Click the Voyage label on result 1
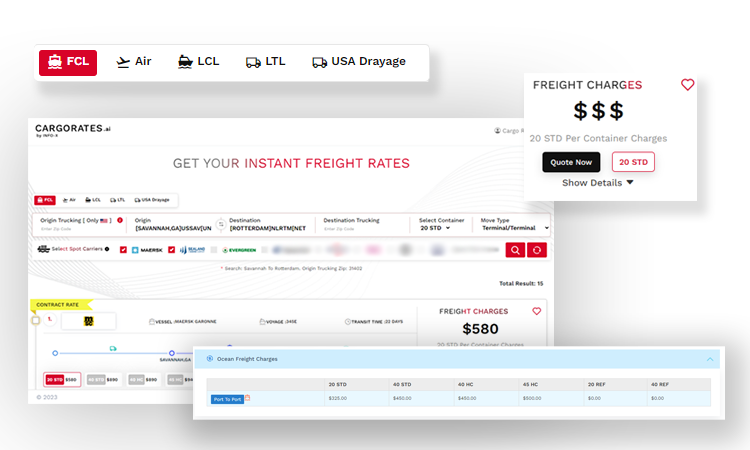This screenshot has height=450, width=750. 278,322
